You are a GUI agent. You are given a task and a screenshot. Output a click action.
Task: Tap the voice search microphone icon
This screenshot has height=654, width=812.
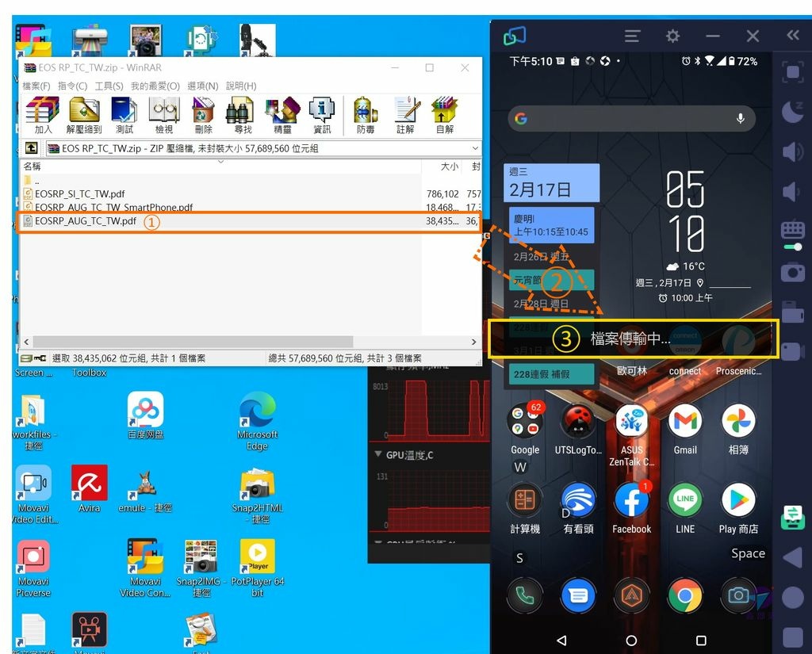[x=741, y=119]
